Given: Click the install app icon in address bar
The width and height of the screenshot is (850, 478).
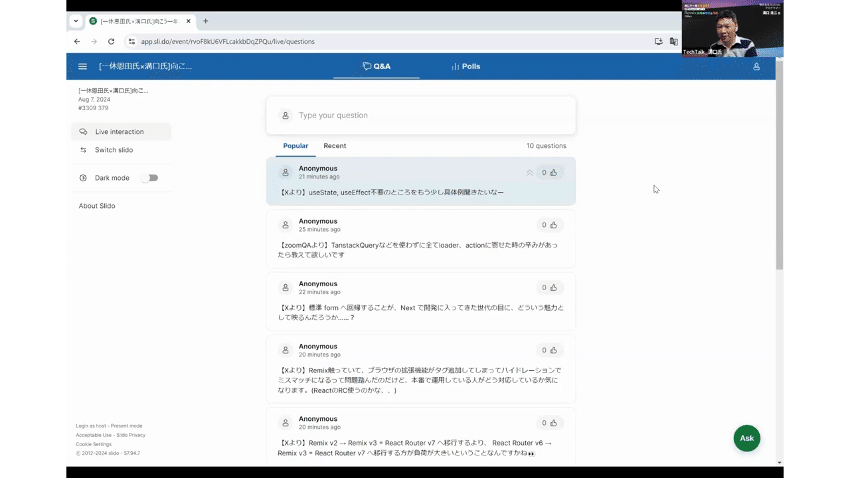Looking at the screenshot, I should [x=658, y=41].
